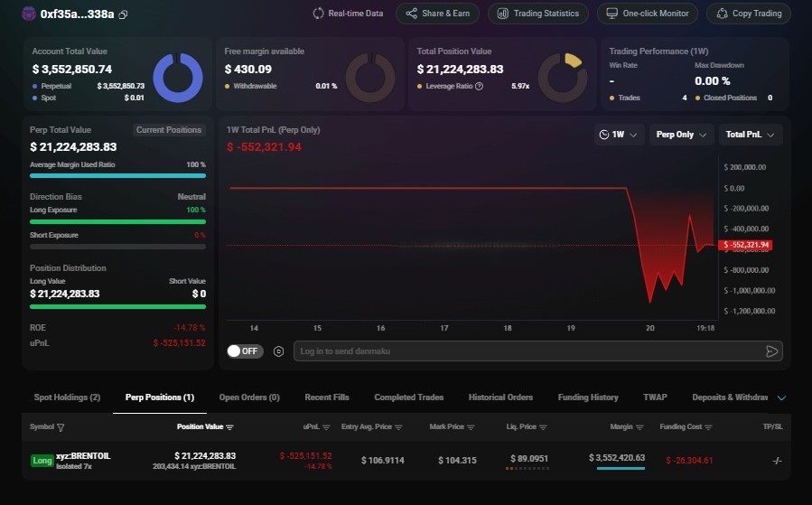Open One-click Monitor

coord(648,14)
